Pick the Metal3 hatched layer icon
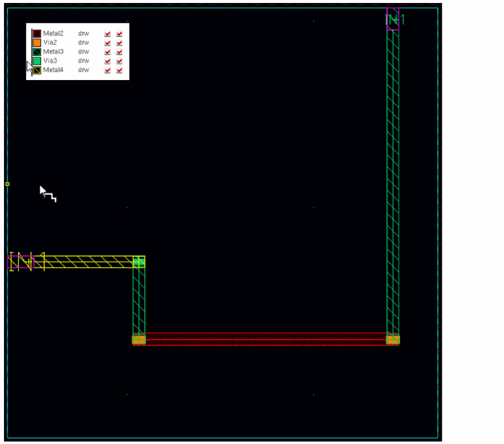The width and height of the screenshot is (504, 444). (37, 52)
